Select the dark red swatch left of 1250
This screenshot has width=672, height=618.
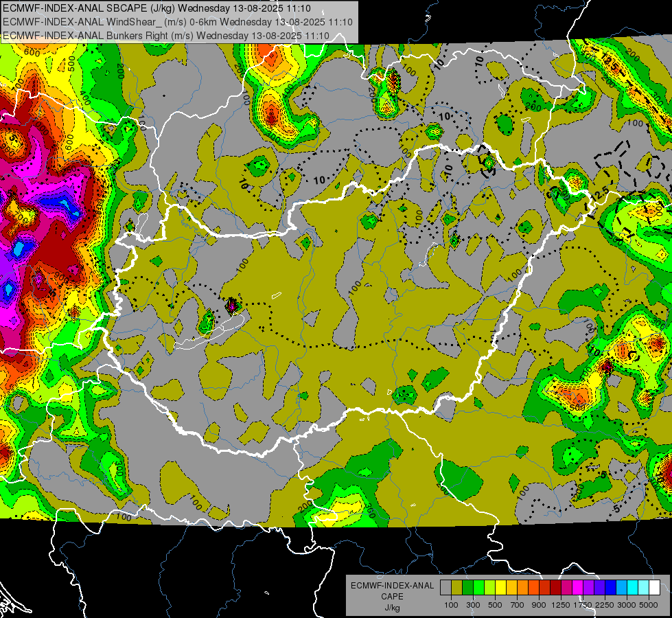pos(555,588)
